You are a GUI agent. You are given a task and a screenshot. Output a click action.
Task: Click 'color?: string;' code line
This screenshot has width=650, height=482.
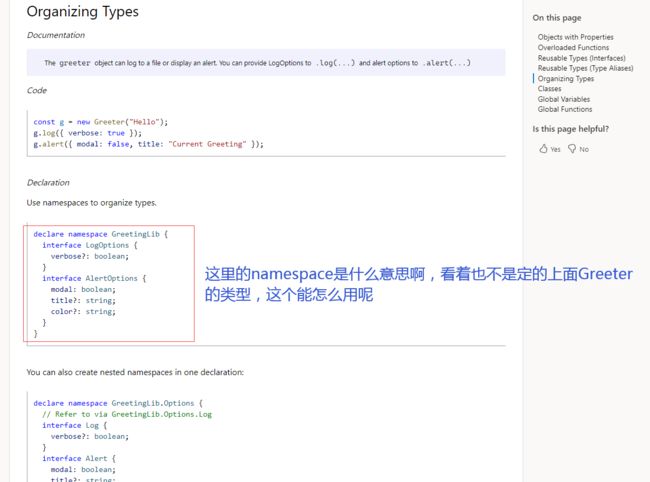click(83, 312)
